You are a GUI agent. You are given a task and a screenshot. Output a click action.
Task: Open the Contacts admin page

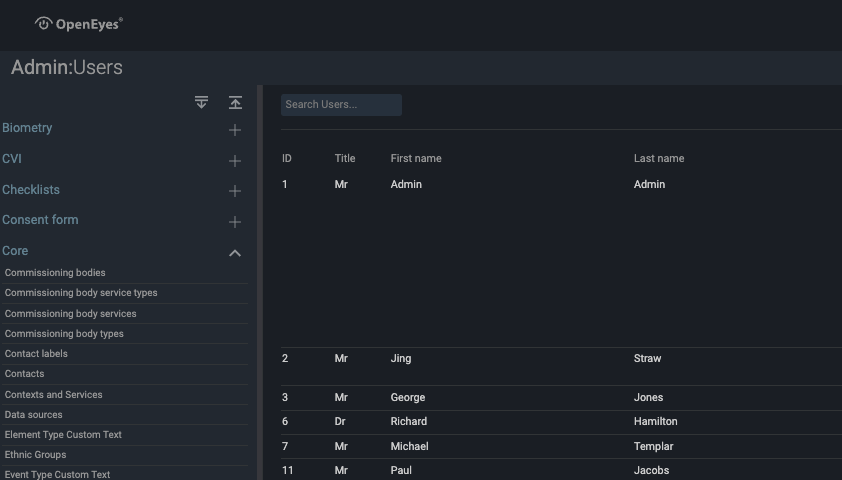24,374
